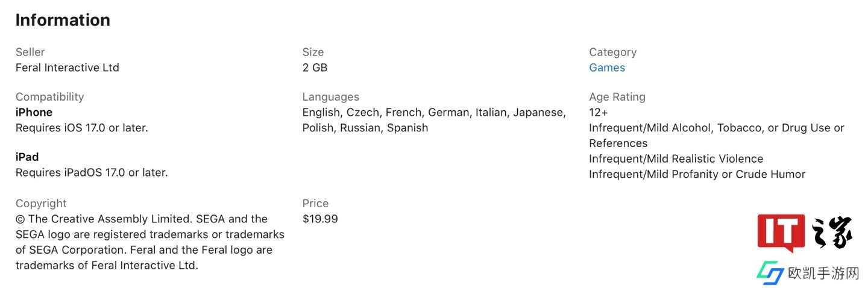Image resolution: width=868 pixels, height=288 pixels.
Task: Click the Copyright label
Action: tap(41, 203)
